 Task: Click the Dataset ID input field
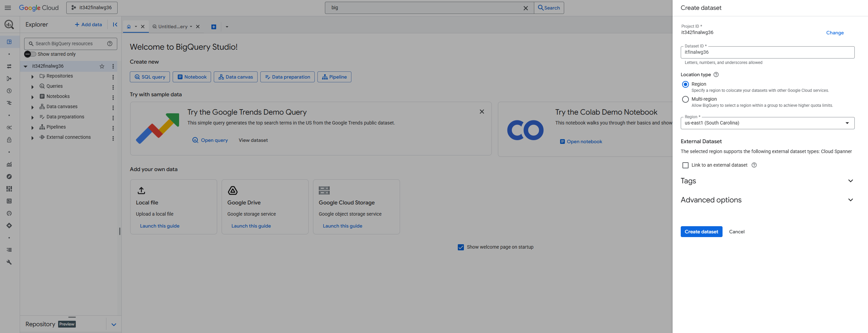pos(767,52)
